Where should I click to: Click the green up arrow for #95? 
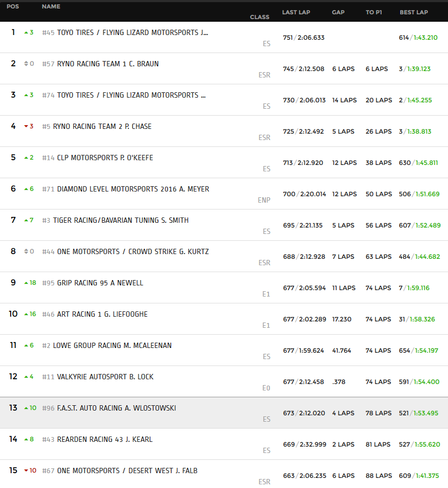26,283
